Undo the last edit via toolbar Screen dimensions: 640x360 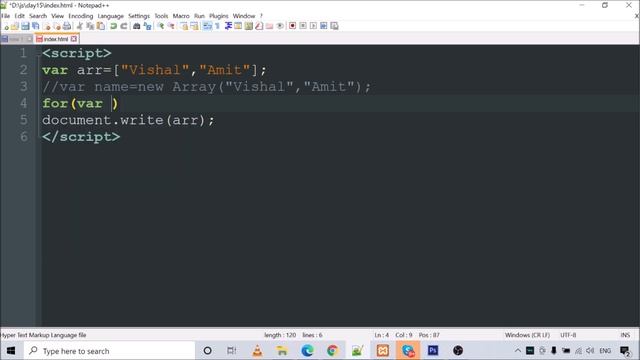(113, 26)
